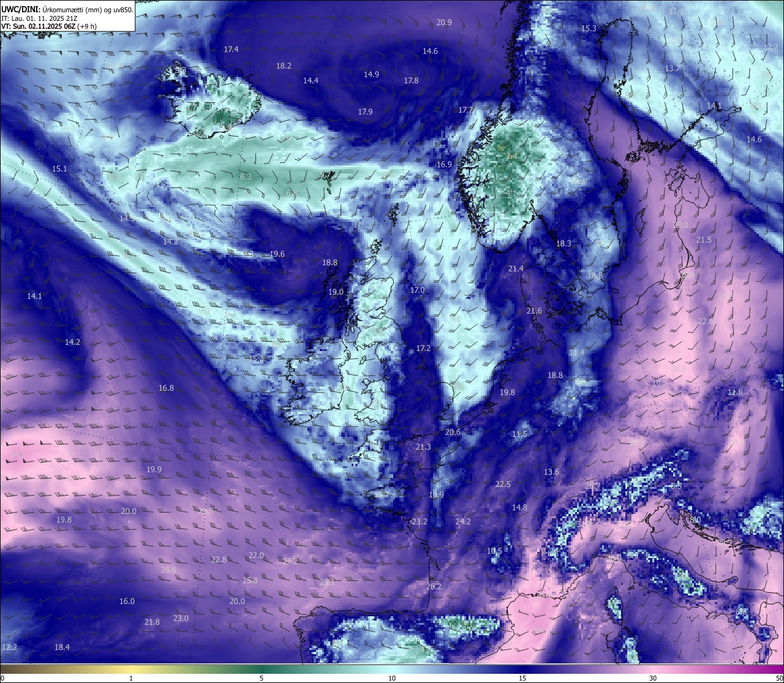
Task: Click the 20.9 value at top of map
Action: 444,23
